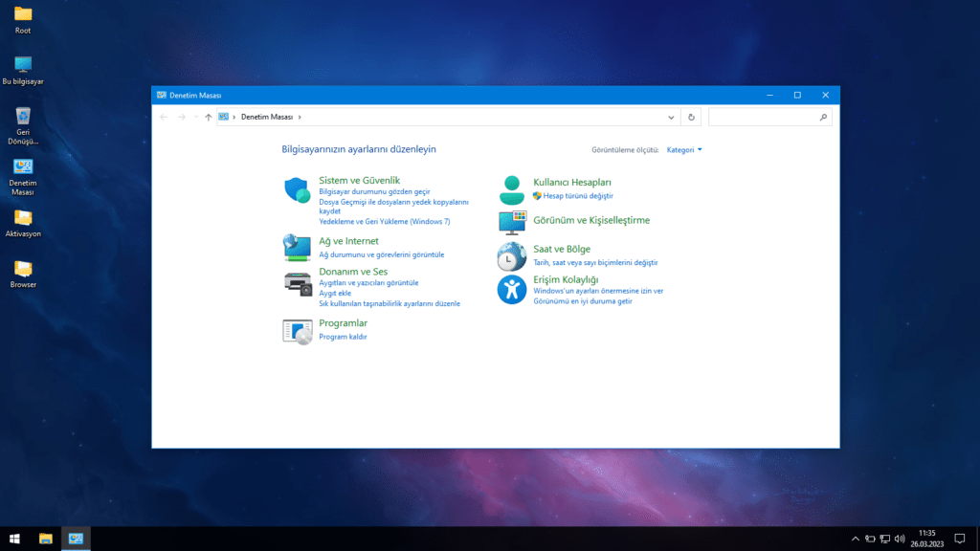Open Kullanıcı Hesapları category icon
980x551 pixels.
click(x=511, y=187)
